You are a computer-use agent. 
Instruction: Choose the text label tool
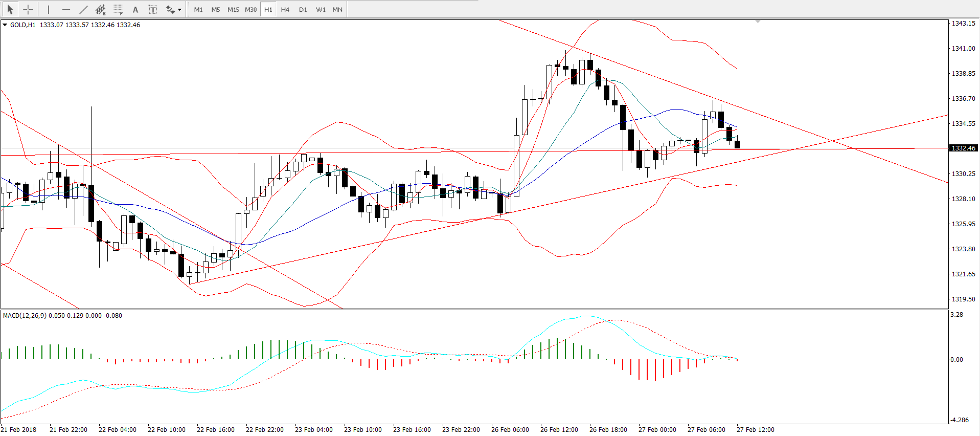point(153,9)
